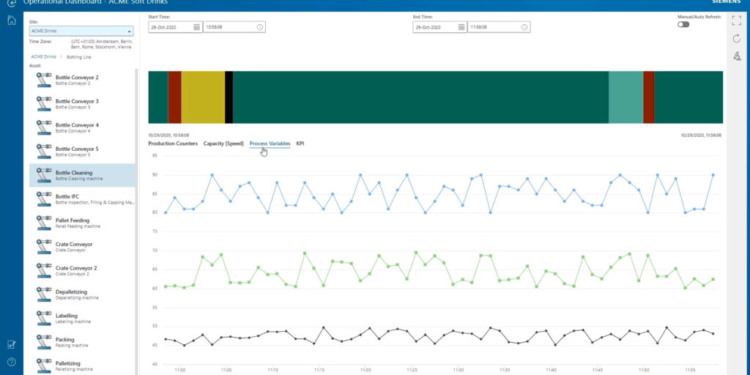
Task: Open the home icon in left sidebar
Action: click(x=12, y=20)
